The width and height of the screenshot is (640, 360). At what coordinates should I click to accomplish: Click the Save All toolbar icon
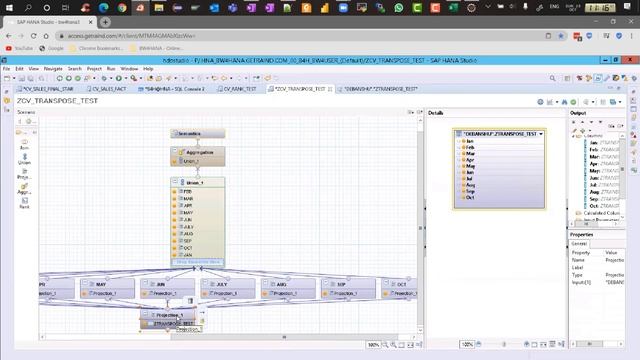click(30, 78)
